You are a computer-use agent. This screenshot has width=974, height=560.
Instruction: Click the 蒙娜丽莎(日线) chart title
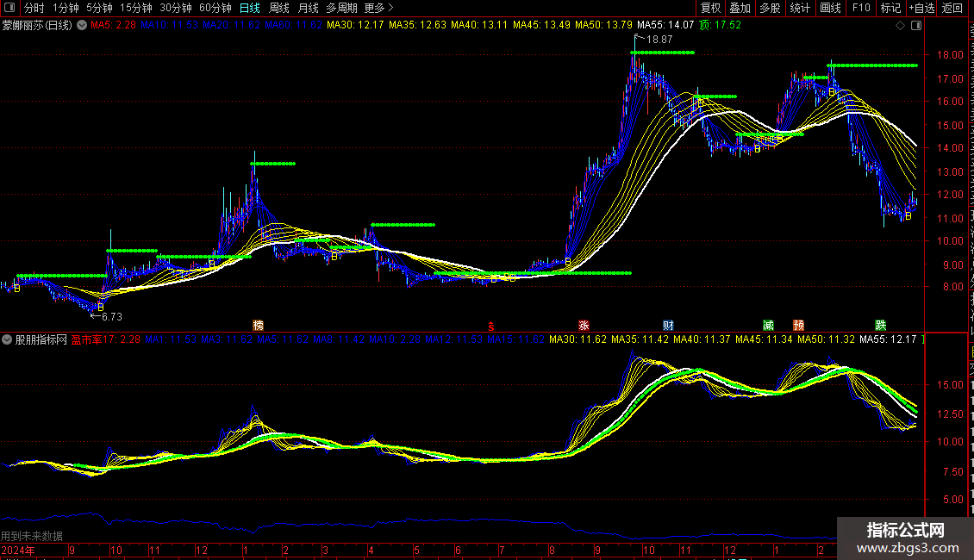click(x=37, y=26)
